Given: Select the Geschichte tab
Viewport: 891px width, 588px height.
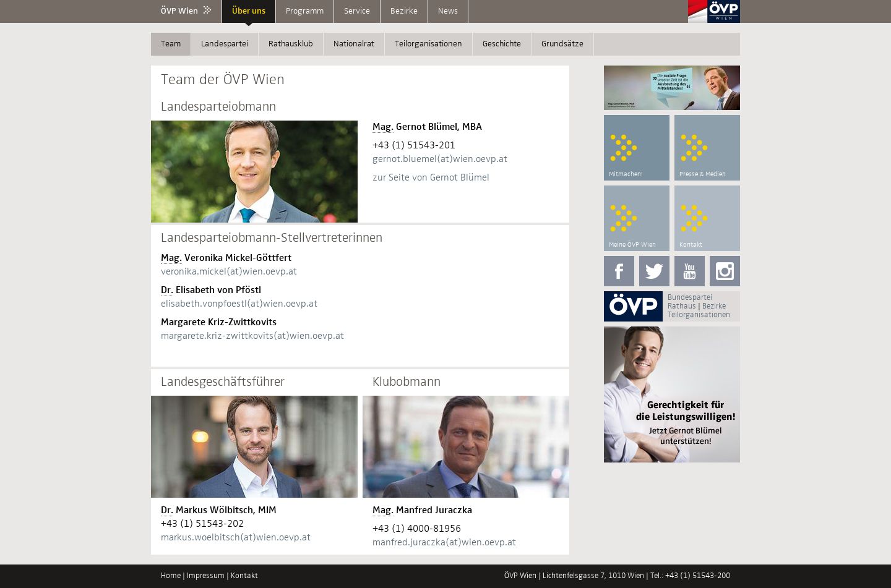Looking at the screenshot, I should tap(502, 44).
